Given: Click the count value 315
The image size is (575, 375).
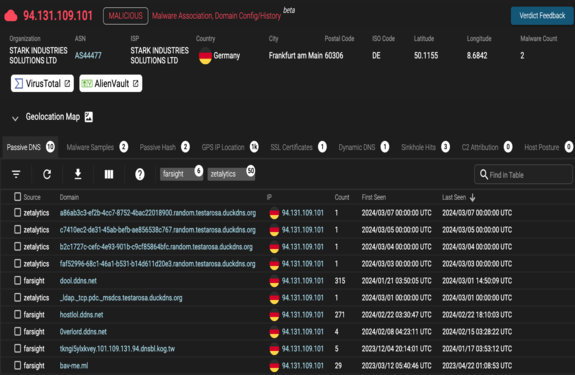Looking at the screenshot, I should [x=340, y=281].
